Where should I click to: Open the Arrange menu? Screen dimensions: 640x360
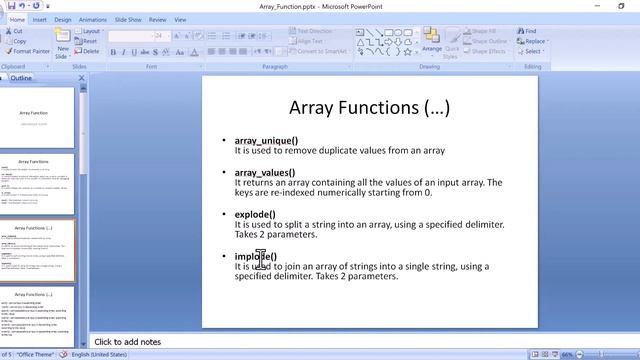click(x=432, y=41)
